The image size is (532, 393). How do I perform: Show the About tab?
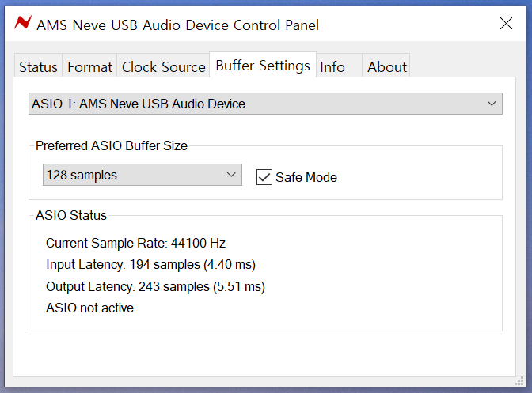click(387, 66)
